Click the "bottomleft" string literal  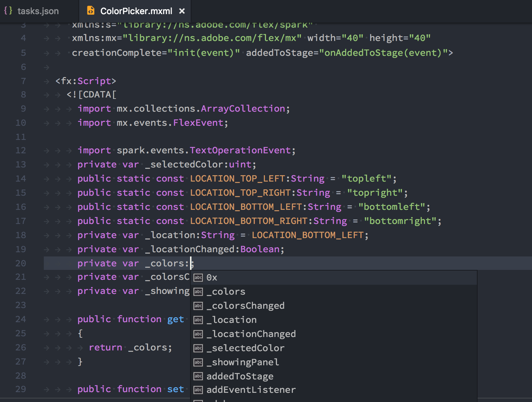tap(392, 207)
